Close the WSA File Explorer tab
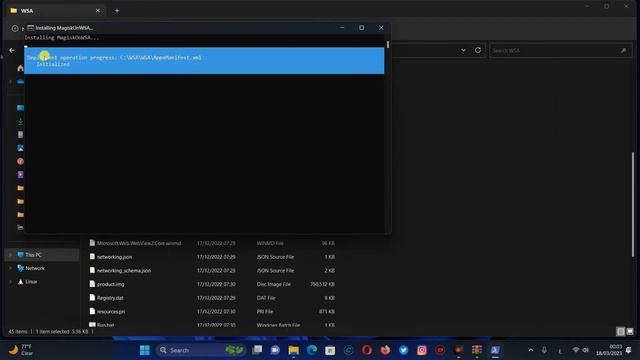 click(x=98, y=11)
